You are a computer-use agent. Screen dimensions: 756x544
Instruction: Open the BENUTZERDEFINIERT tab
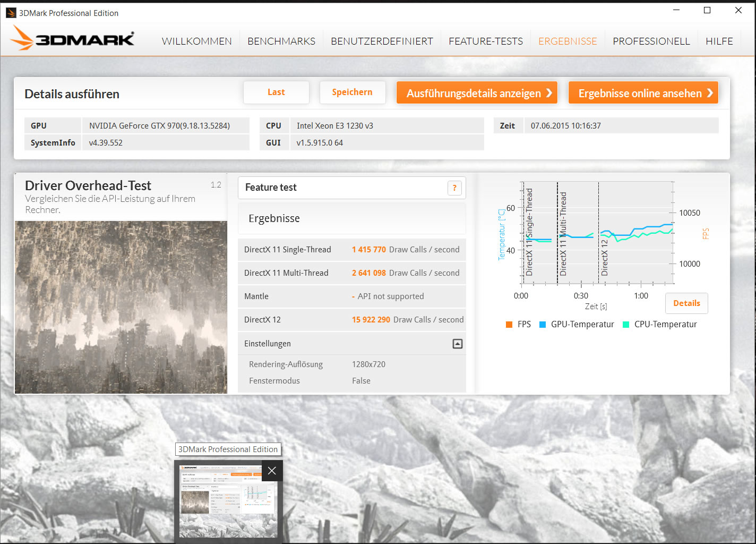coord(382,41)
